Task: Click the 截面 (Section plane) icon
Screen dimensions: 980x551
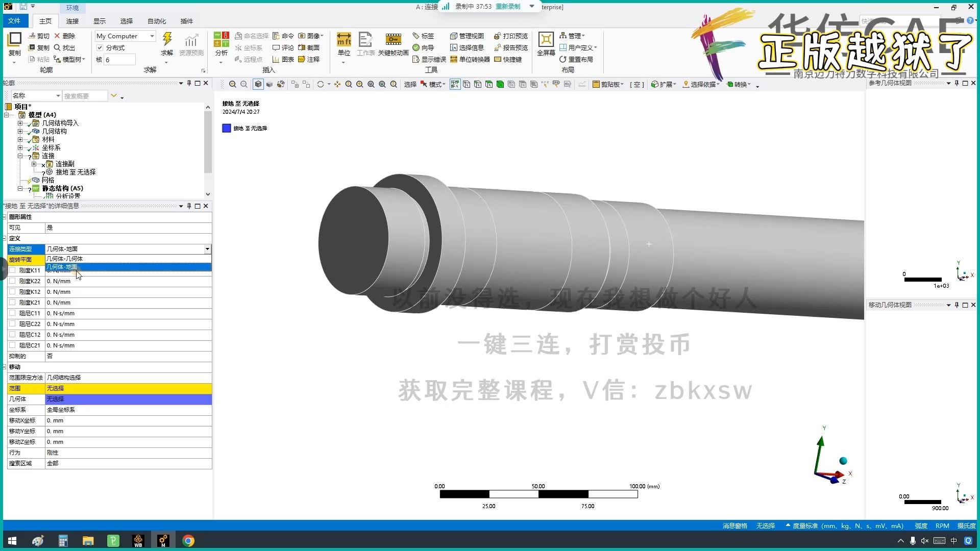Action: tap(302, 48)
